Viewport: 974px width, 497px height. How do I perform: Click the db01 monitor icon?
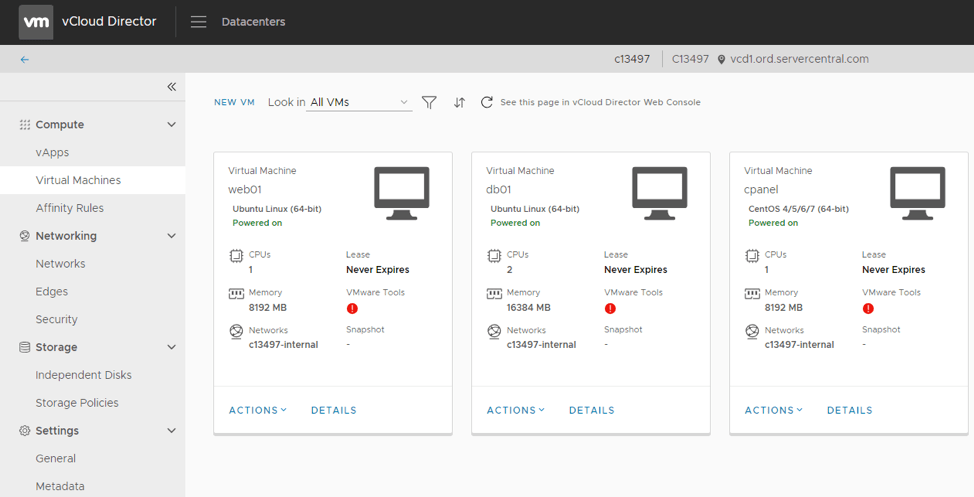tap(660, 193)
